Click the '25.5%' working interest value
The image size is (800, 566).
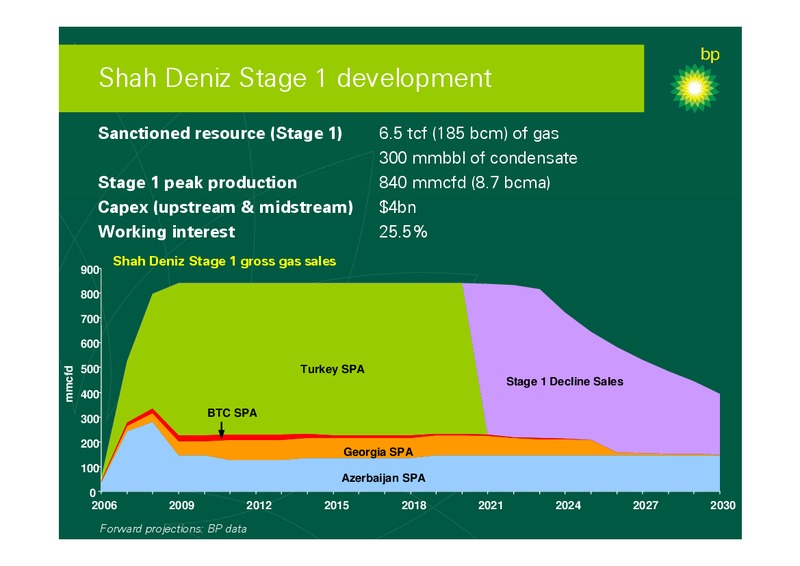(x=403, y=232)
